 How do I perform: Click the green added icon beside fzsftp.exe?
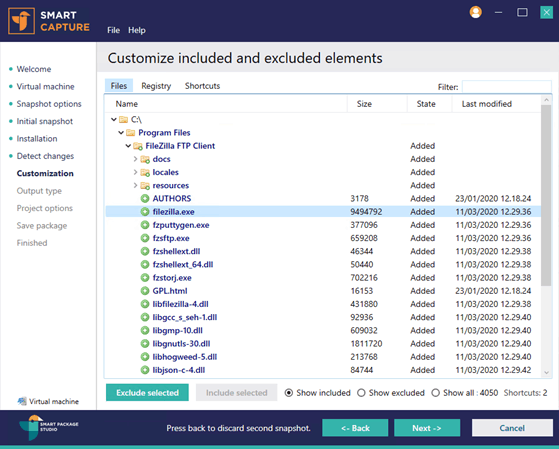point(145,238)
